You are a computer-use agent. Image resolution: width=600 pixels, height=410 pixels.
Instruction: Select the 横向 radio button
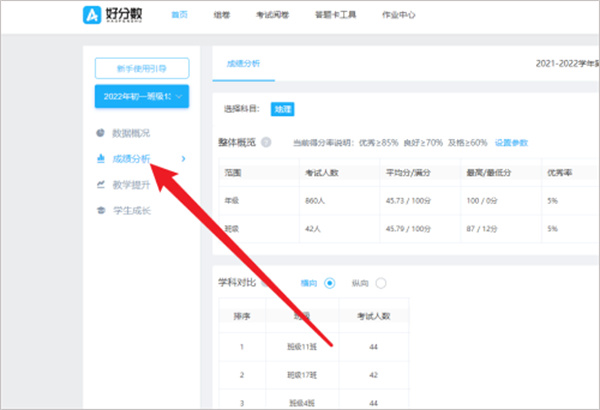(x=329, y=283)
